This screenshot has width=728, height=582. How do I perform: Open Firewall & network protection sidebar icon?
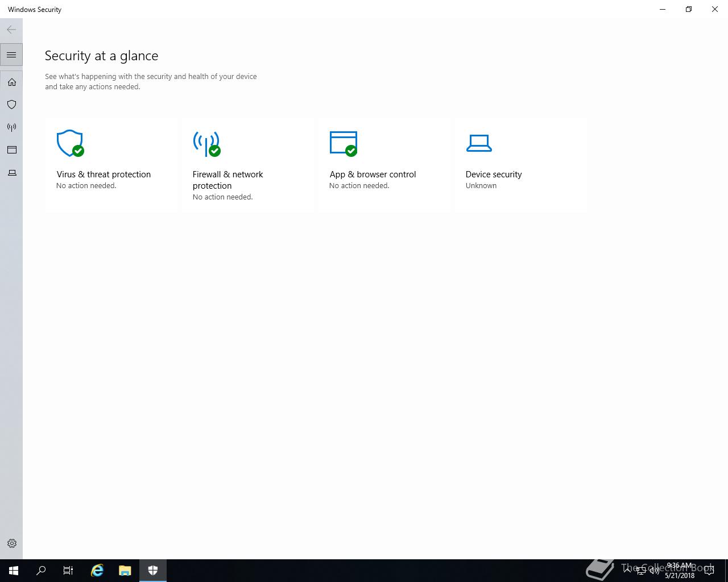(11, 127)
